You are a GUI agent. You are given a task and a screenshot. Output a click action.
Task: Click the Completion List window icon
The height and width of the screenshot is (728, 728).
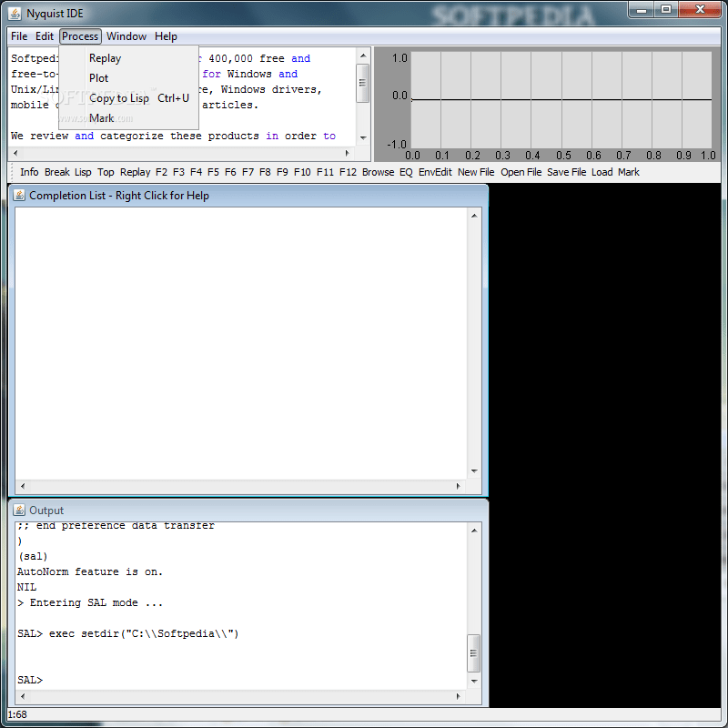[19, 195]
